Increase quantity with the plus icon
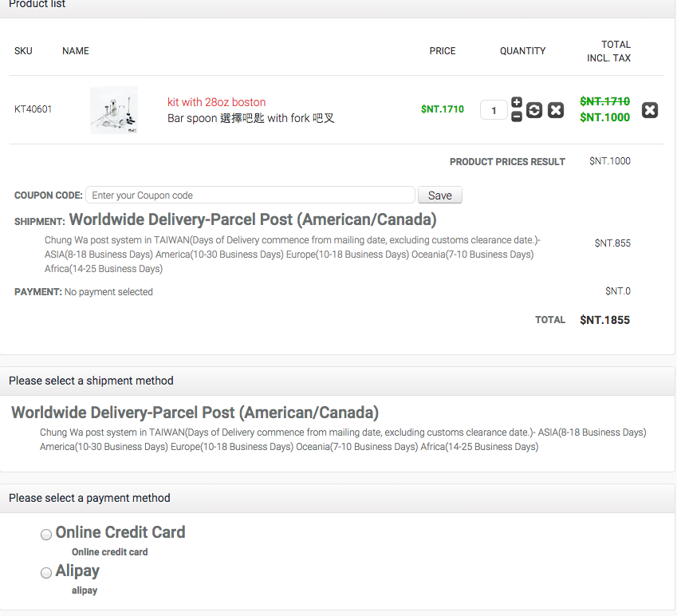 pyautogui.click(x=517, y=103)
